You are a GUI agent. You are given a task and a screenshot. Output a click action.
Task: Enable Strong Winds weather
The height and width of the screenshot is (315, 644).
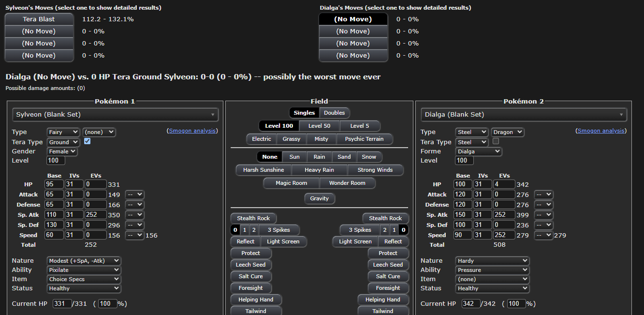375,170
